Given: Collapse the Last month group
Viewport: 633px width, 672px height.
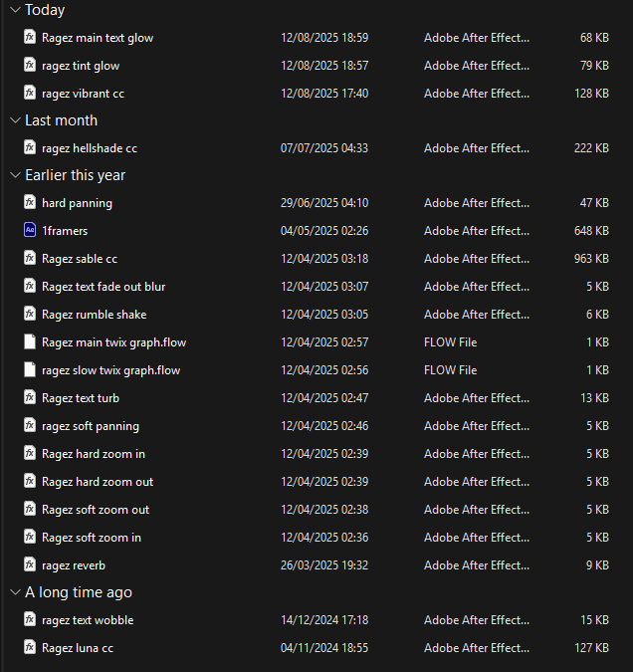Looking at the screenshot, I should pos(14,120).
